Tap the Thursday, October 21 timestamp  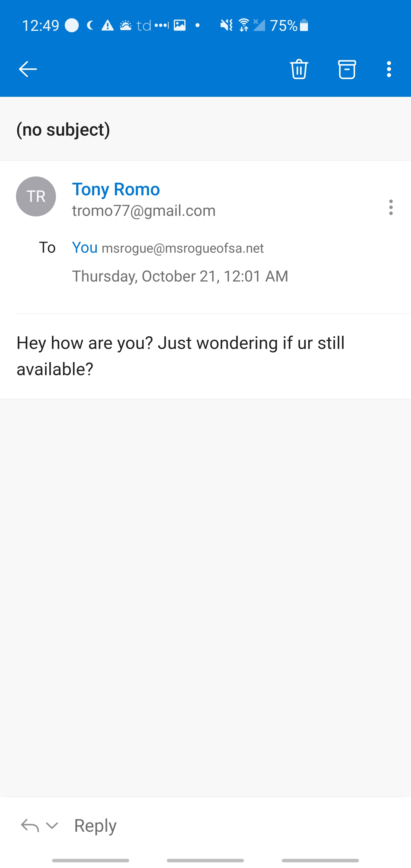tap(180, 276)
